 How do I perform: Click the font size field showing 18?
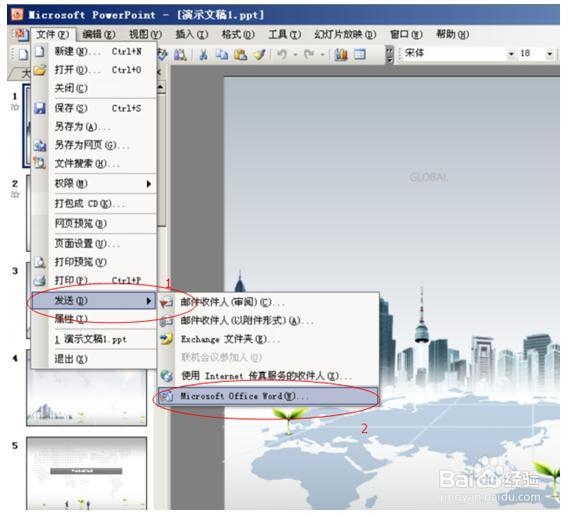tap(532, 54)
